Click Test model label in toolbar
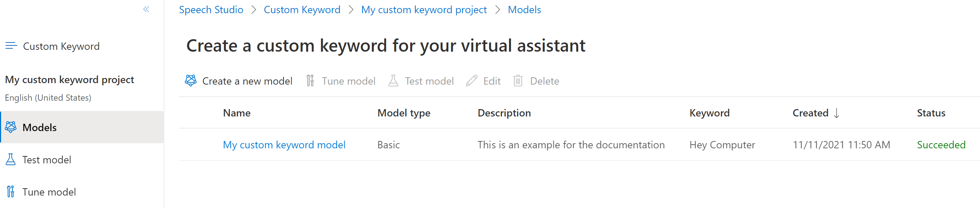 [429, 81]
